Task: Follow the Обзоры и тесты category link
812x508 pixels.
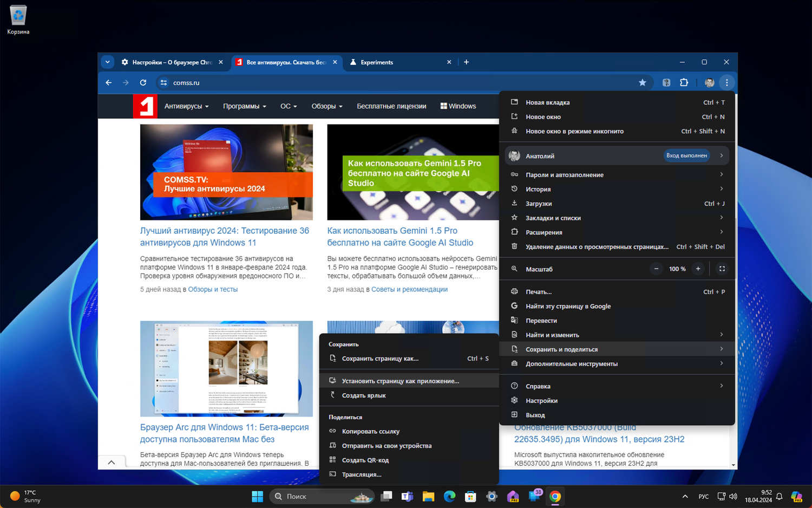Action: [x=213, y=289]
